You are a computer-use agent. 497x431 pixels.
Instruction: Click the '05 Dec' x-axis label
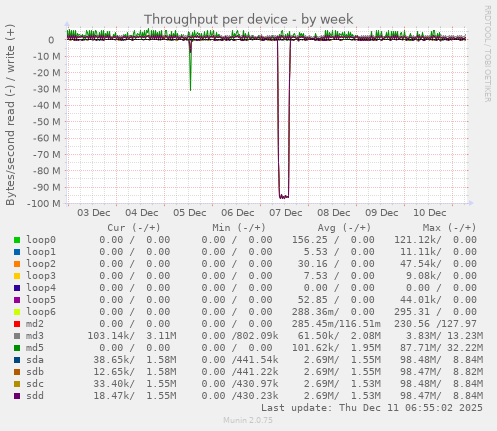coord(190,213)
